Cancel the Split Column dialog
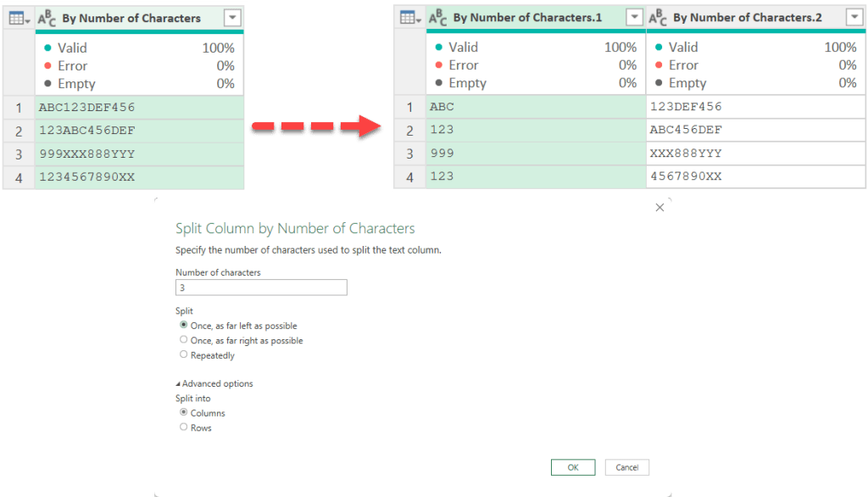868x497 pixels. [627, 467]
